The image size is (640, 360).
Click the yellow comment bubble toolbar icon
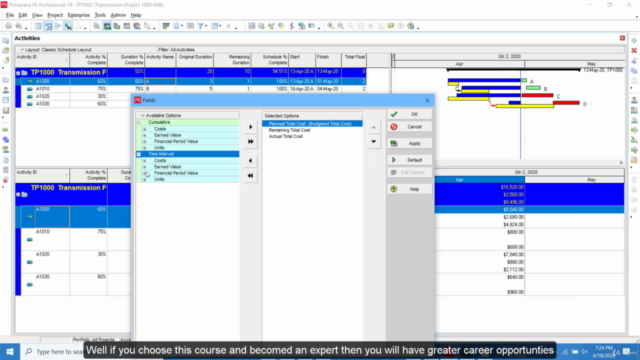click(x=391, y=26)
